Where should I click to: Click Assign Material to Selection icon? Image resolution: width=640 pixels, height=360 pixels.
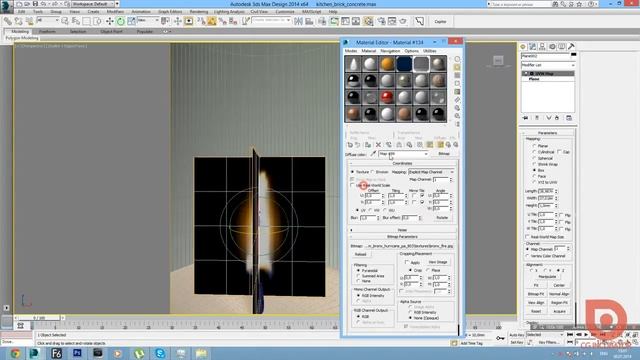pyautogui.click(x=368, y=145)
